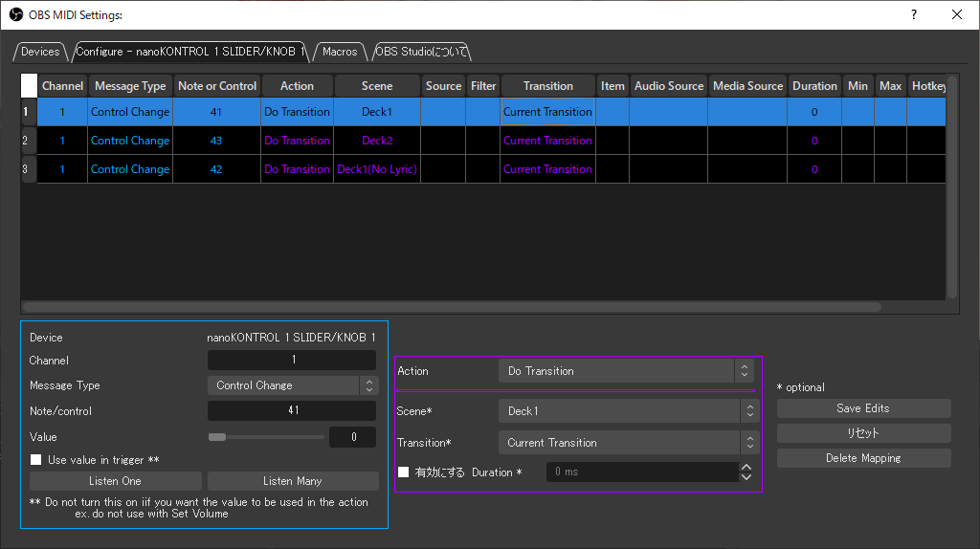This screenshot has height=549, width=980.
Task: Click the Message Type column header
Action: pyautogui.click(x=130, y=85)
